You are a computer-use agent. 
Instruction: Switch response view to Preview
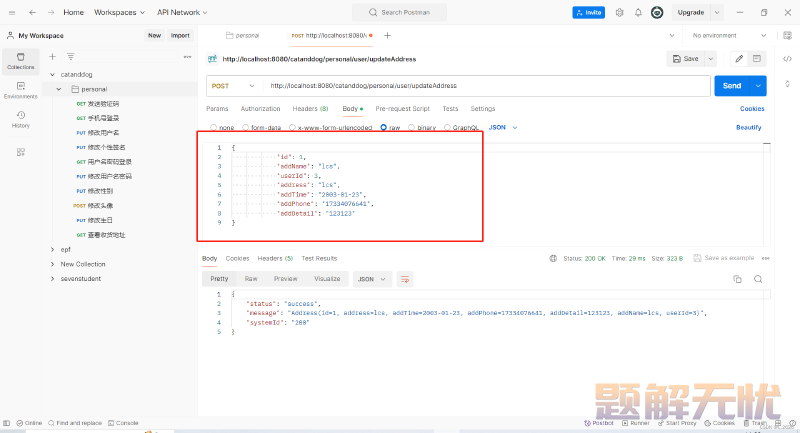click(x=285, y=278)
